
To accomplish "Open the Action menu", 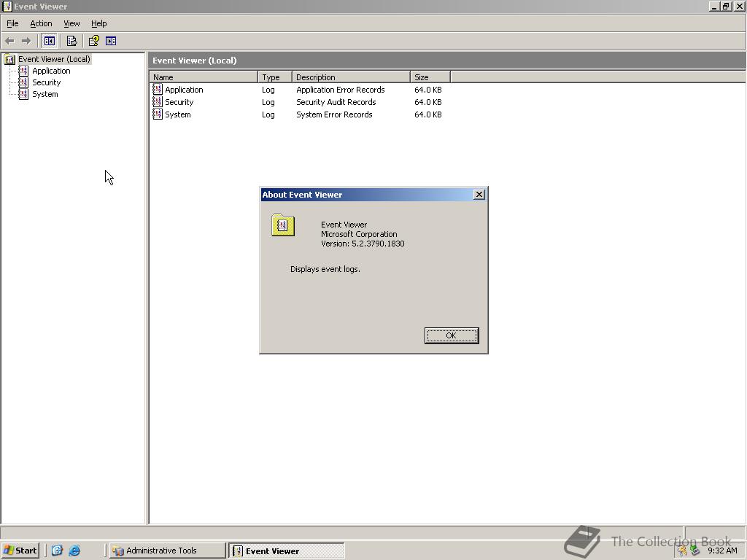I will click(x=41, y=23).
